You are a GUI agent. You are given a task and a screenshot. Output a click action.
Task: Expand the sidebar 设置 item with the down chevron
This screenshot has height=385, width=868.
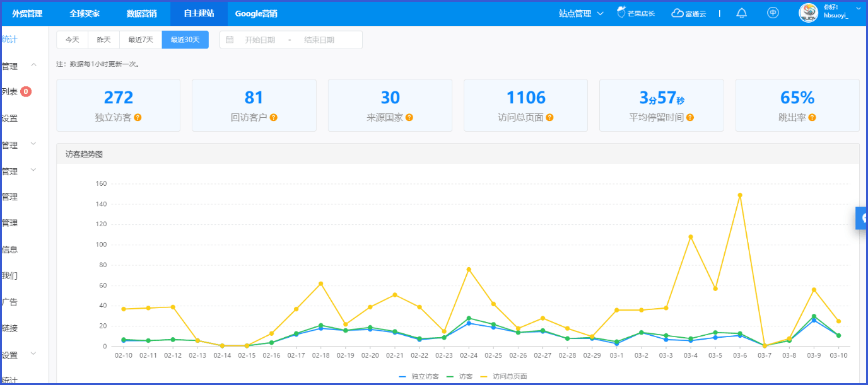coord(34,354)
